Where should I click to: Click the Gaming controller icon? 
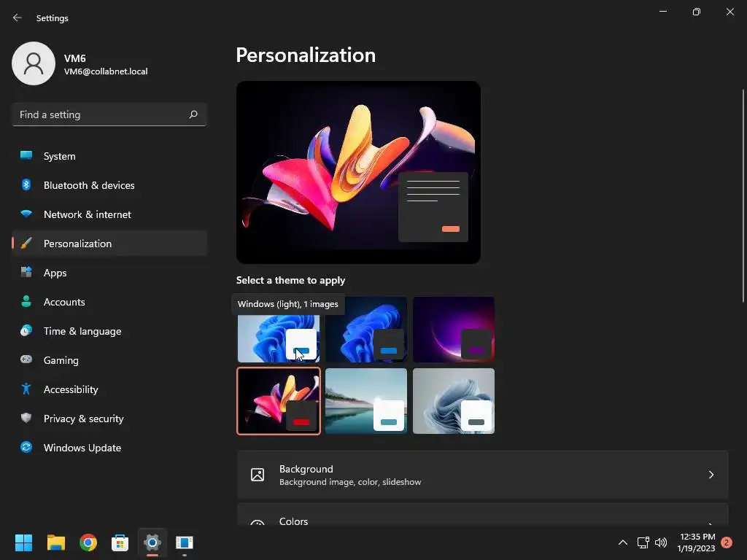(26, 359)
